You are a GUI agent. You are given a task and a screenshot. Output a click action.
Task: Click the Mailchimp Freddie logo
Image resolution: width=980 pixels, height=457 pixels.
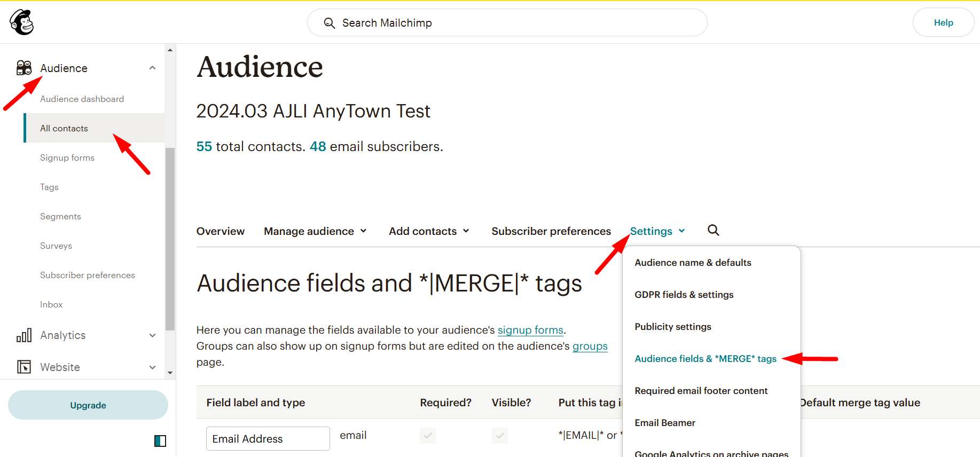click(x=22, y=22)
